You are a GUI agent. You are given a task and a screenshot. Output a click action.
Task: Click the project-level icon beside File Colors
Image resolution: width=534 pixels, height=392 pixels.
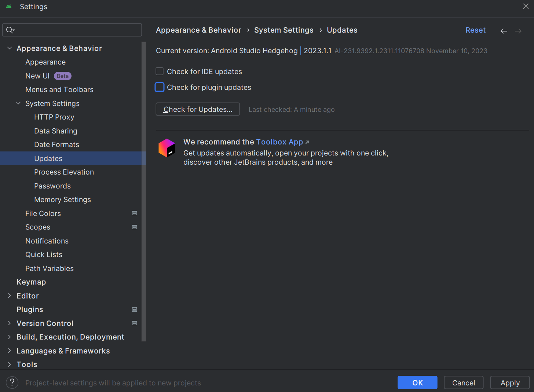[135, 213]
